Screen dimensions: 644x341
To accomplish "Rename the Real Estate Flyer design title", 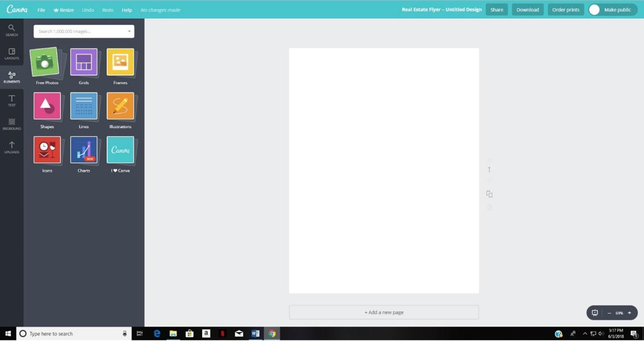I will [x=442, y=10].
